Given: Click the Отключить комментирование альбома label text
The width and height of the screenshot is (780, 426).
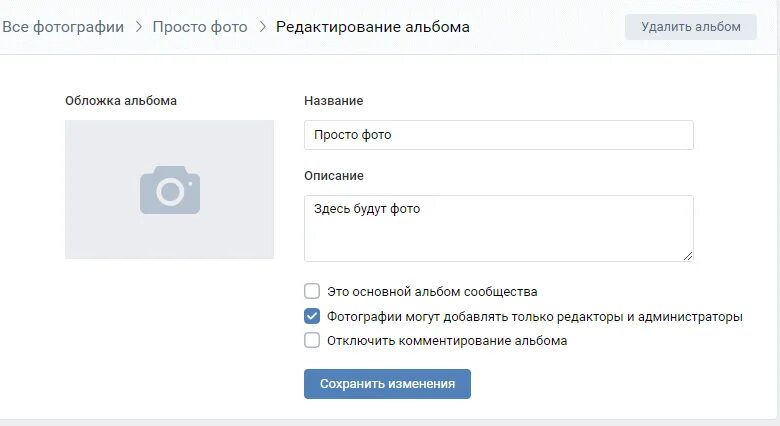Looking at the screenshot, I should point(447,341).
